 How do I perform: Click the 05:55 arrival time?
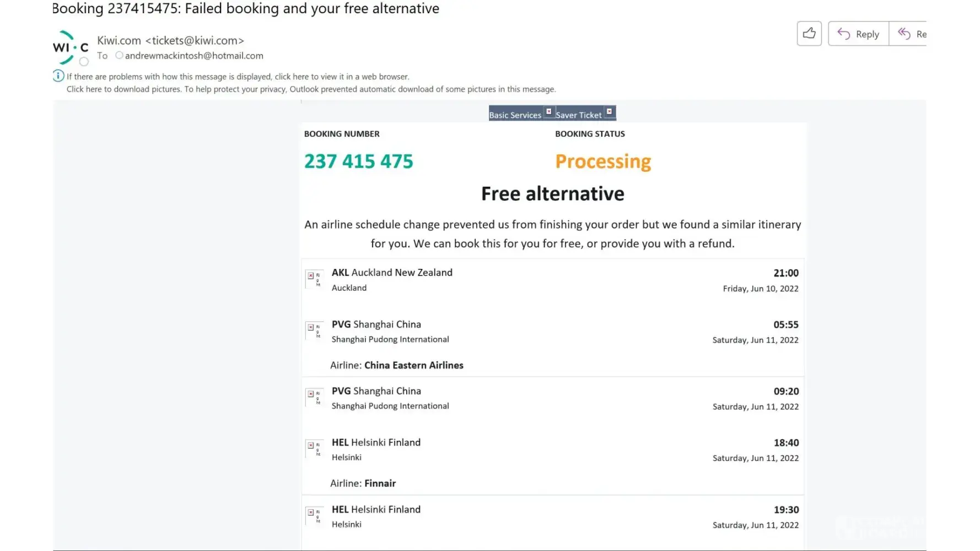click(x=786, y=325)
